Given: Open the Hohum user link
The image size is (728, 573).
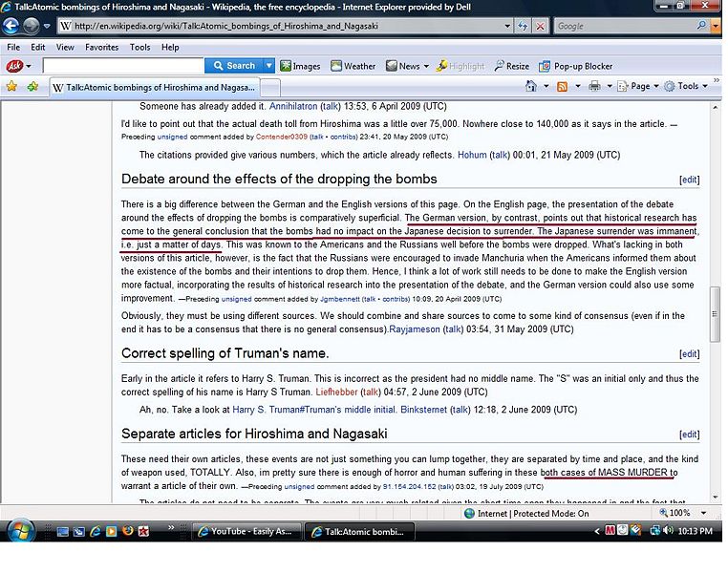Looking at the screenshot, I should tap(472, 155).
